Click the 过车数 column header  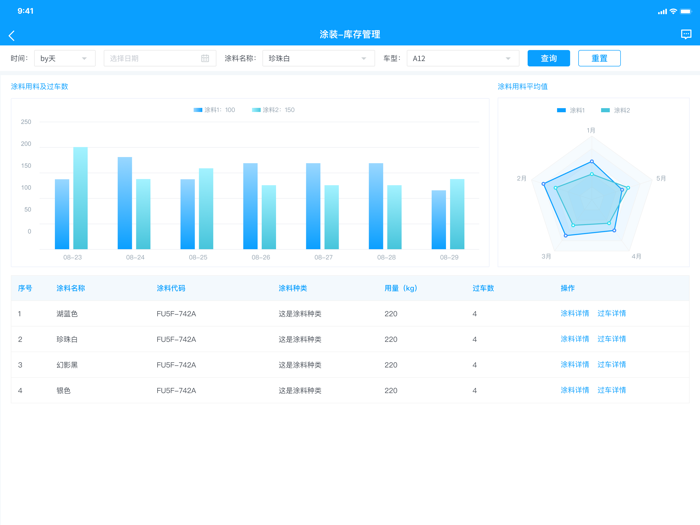point(483,288)
